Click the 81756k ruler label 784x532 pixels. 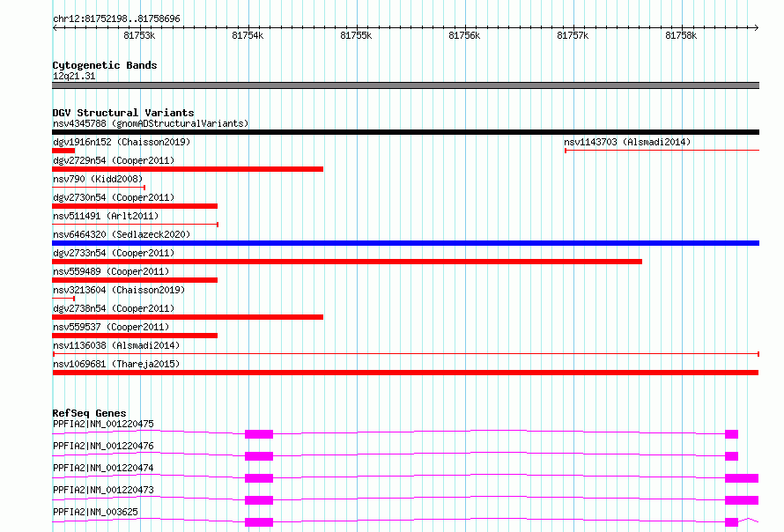(464, 35)
